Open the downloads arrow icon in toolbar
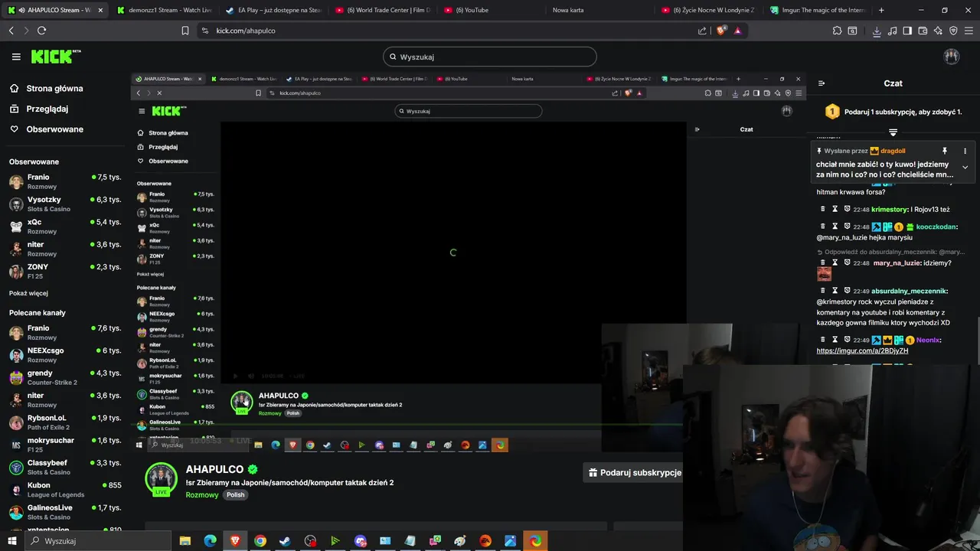The width and height of the screenshot is (980, 551). click(877, 31)
